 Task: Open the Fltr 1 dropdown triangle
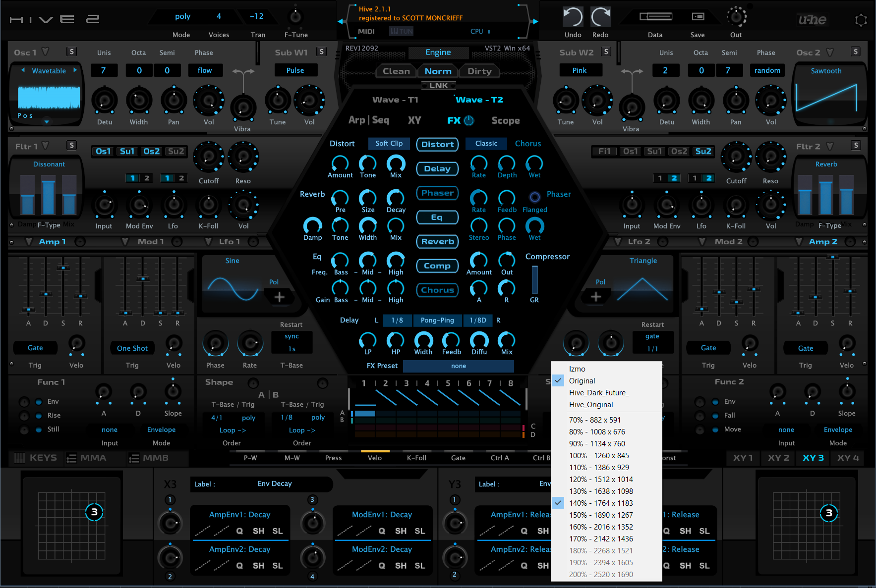(x=46, y=145)
